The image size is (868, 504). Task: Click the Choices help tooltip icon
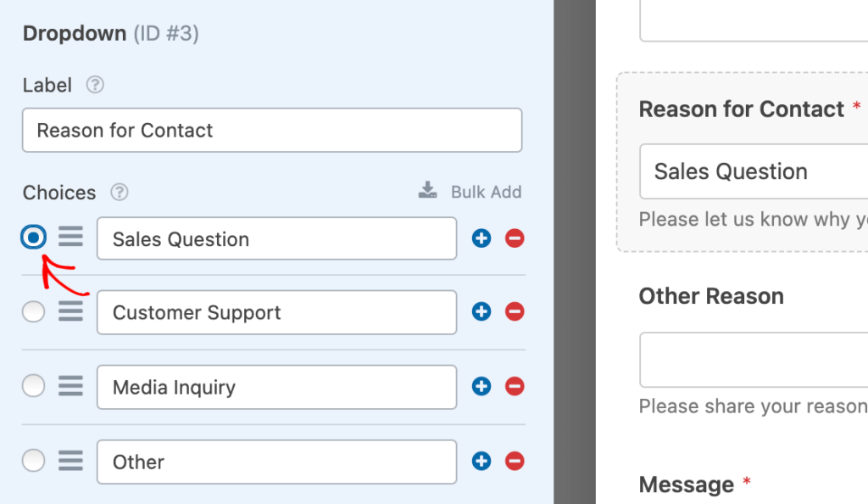pyautogui.click(x=120, y=193)
